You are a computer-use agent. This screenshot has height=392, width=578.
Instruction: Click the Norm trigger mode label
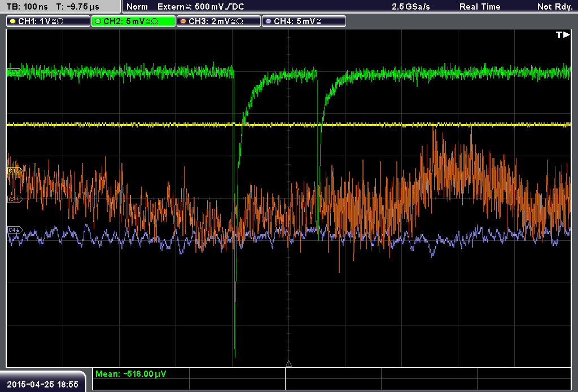137,7
